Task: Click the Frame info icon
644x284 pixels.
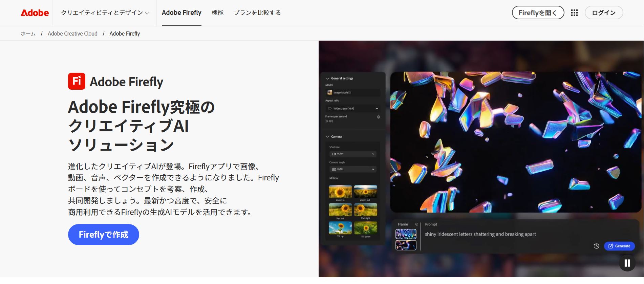Action: click(417, 224)
